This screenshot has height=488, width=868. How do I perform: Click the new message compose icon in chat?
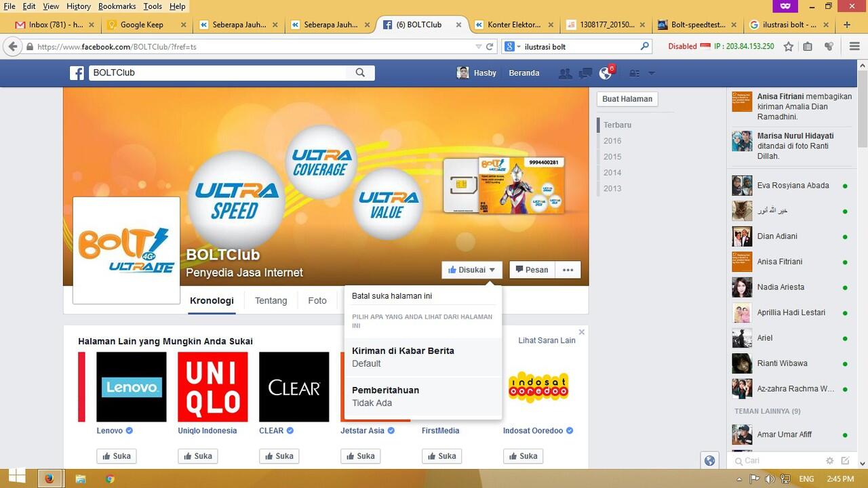[846, 461]
